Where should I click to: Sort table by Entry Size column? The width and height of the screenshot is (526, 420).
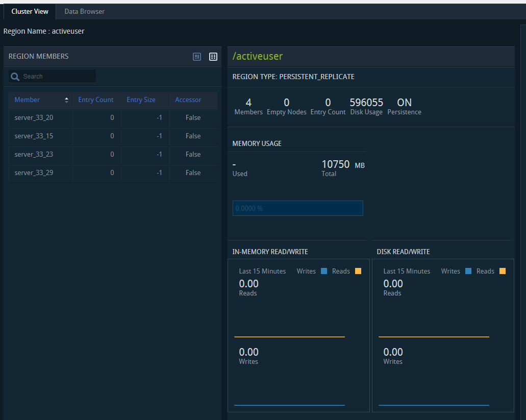point(141,100)
